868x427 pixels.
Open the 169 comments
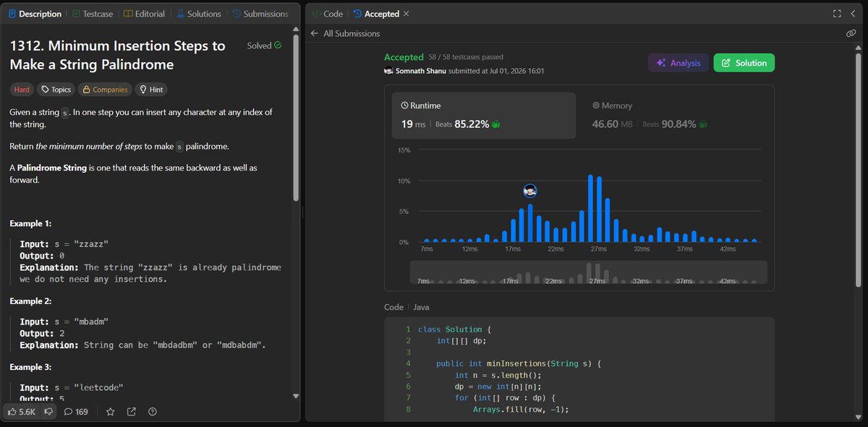pyautogui.click(x=76, y=412)
